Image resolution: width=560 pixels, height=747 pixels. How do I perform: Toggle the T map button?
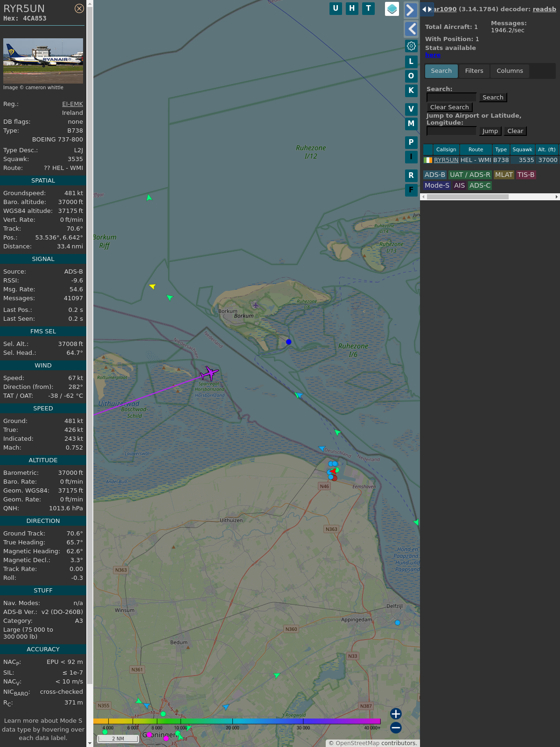click(x=369, y=8)
